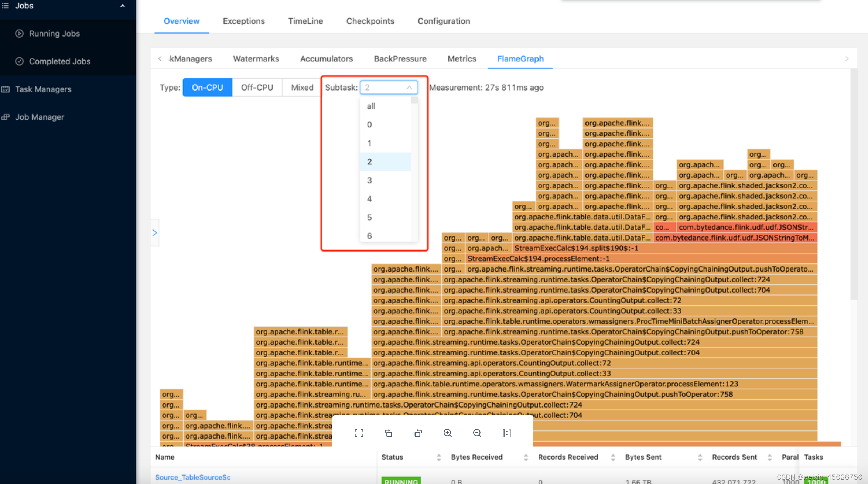The width and height of the screenshot is (868, 484).
Task: Click the Metrics panel icon
Action: click(462, 58)
